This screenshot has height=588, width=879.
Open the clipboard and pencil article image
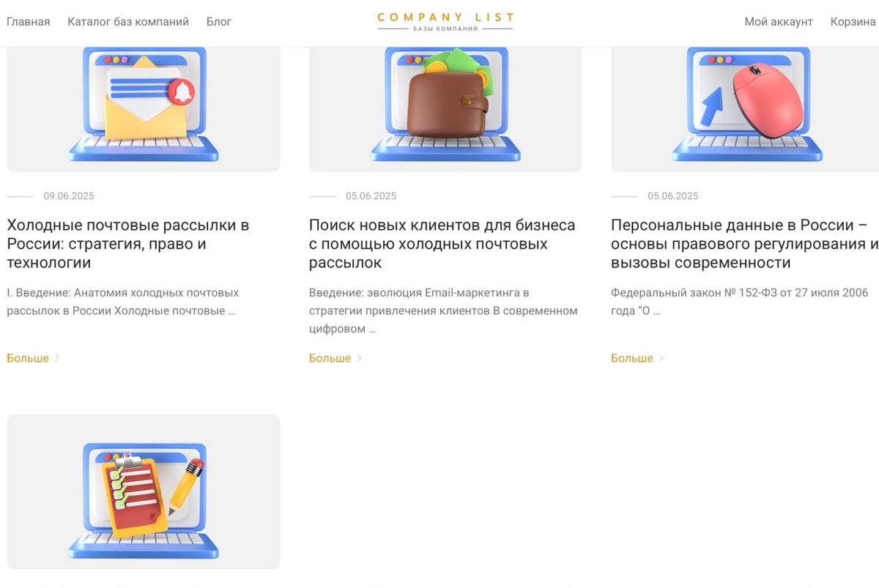pos(144,492)
